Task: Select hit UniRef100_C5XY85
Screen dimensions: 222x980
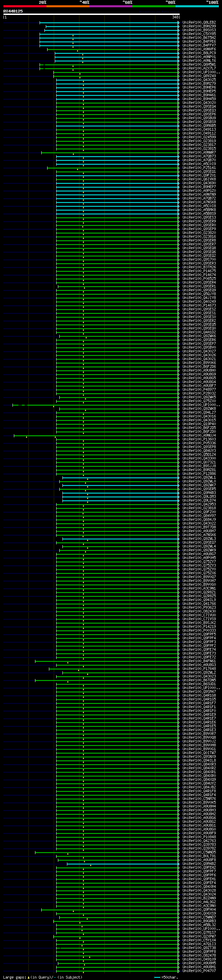Action: point(199,34)
